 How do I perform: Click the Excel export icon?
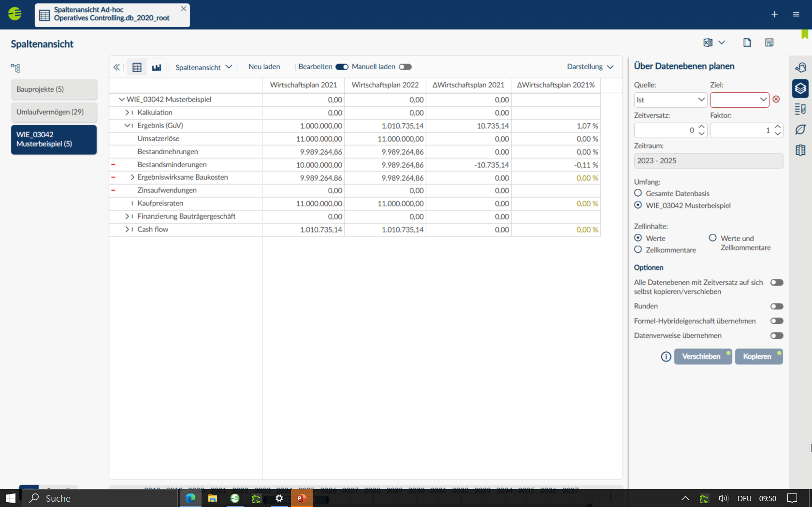708,43
